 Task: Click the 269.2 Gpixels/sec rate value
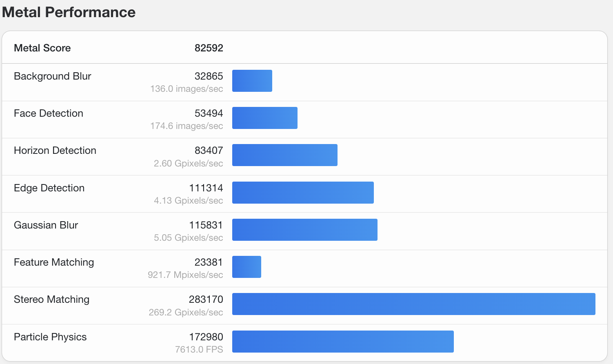[x=186, y=312]
